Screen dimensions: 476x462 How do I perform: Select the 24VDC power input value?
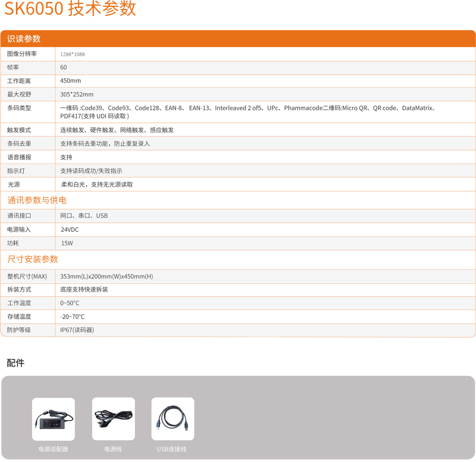[70, 230]
